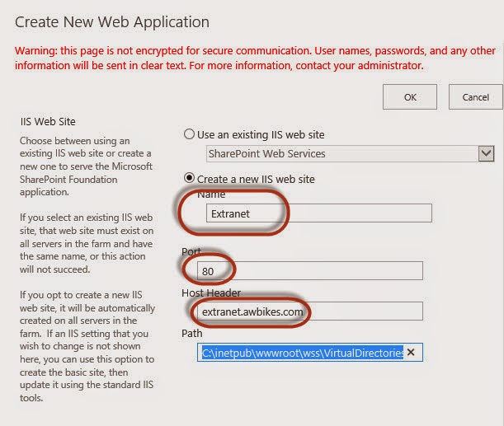Open the SharePoint Web Services dropdown

pos(351,153)
